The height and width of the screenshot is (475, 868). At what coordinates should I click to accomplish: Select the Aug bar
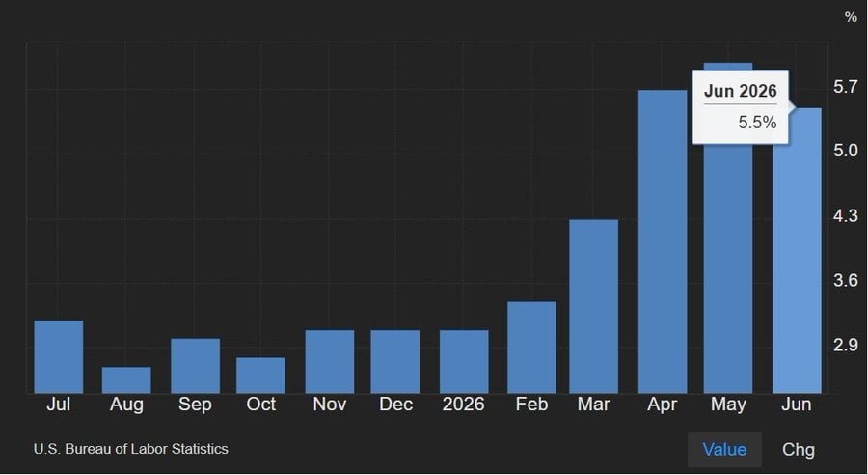[x=126, y=380]
